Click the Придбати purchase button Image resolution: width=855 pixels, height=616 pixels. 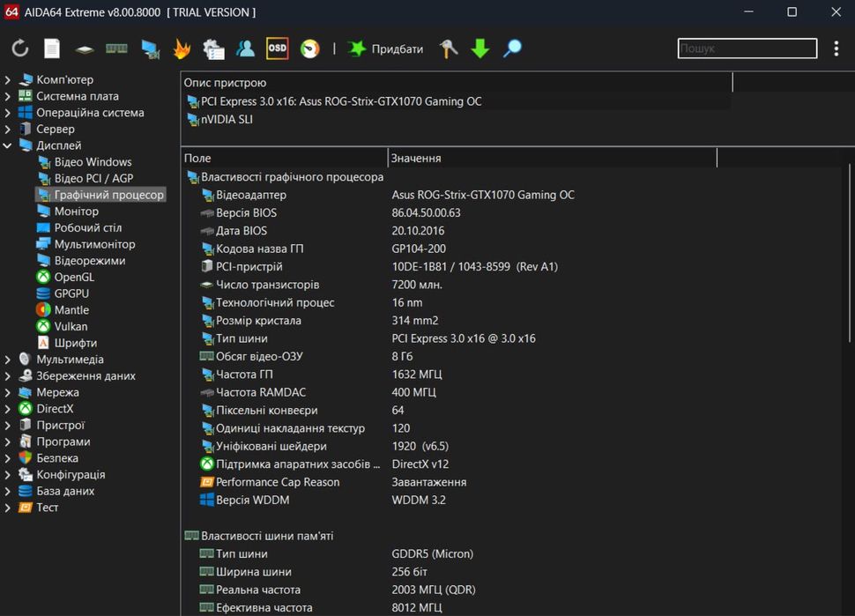[x=385, y=48]
